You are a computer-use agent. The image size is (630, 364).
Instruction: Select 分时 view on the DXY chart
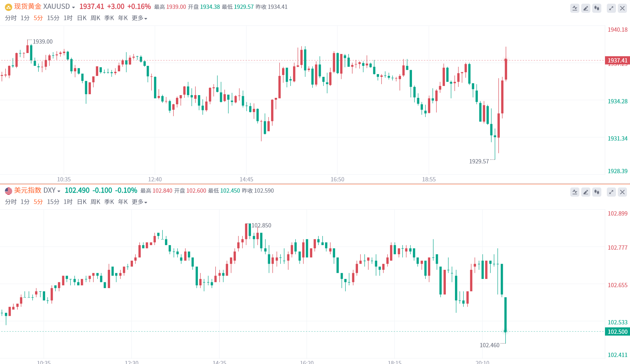click(x=11, y=202)
